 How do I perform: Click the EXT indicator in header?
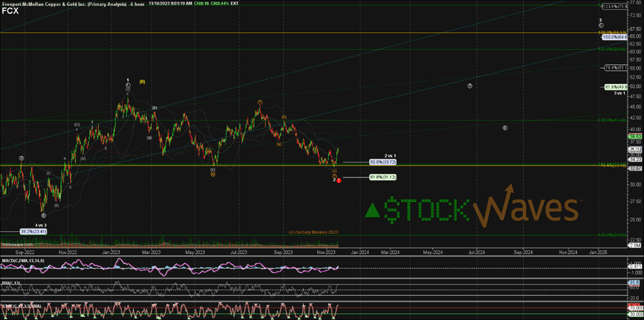click(225, 3)
